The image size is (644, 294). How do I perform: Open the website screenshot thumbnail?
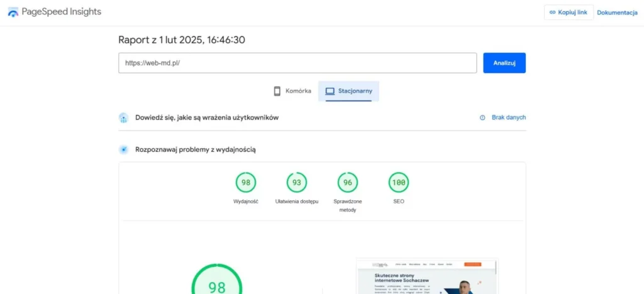pyautogui.click(x=427, y=276)
